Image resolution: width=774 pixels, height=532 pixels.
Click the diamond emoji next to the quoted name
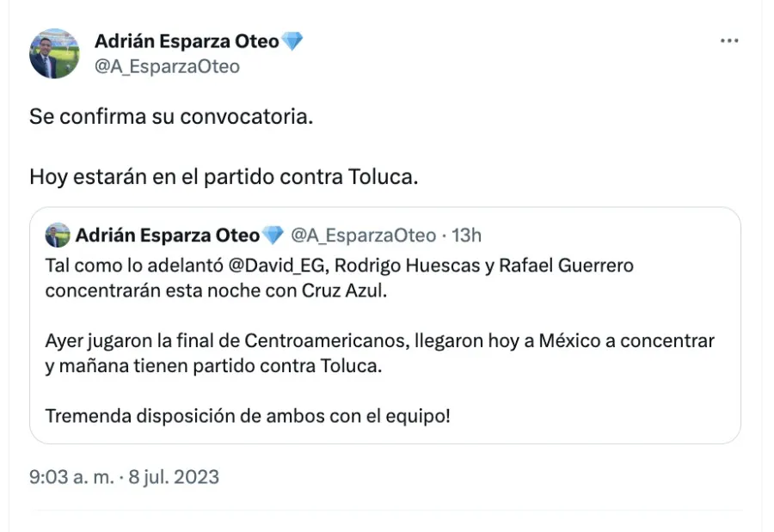(x=273, y=234)
